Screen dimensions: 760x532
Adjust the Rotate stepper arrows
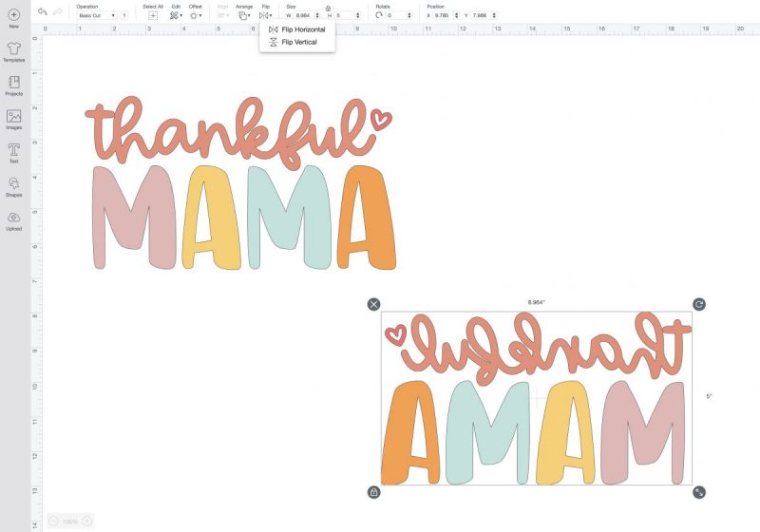tap(409, 15)
